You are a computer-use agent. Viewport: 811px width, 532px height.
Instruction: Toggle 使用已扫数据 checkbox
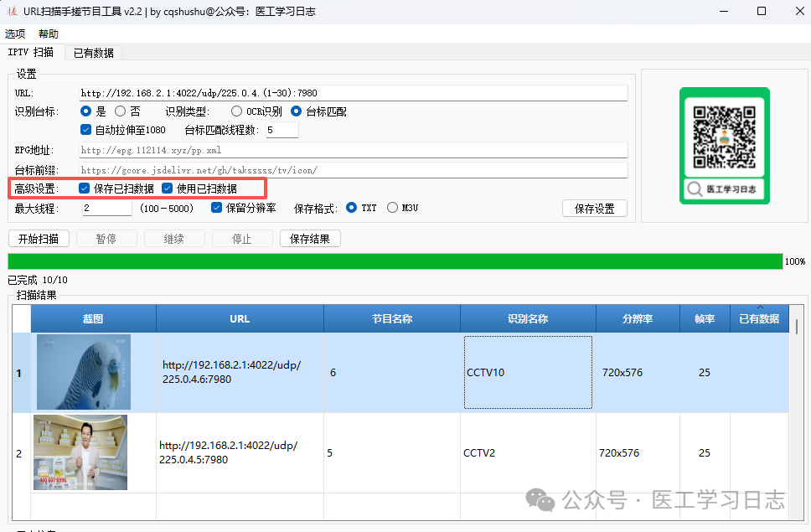click(168, 189)
